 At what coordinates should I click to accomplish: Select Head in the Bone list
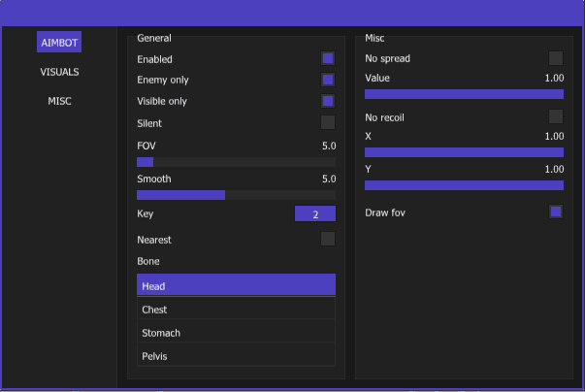236,285
